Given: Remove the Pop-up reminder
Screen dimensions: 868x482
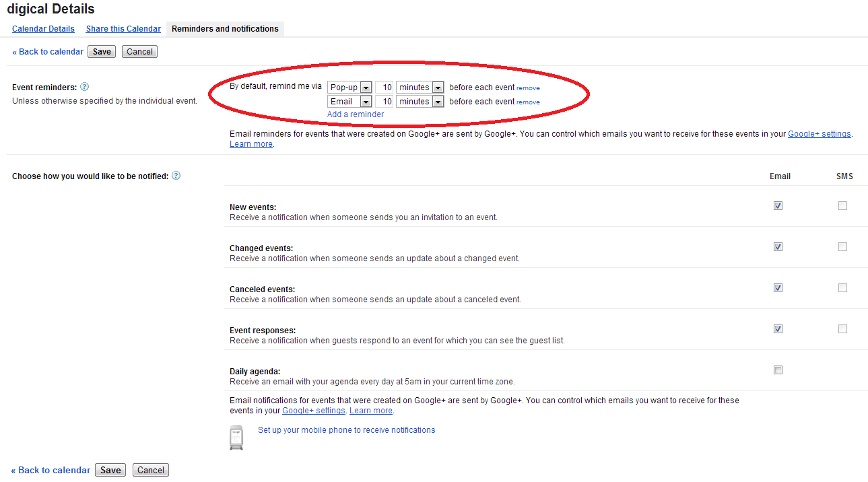Looking at the screenshot, I should (x=528, y=88).
